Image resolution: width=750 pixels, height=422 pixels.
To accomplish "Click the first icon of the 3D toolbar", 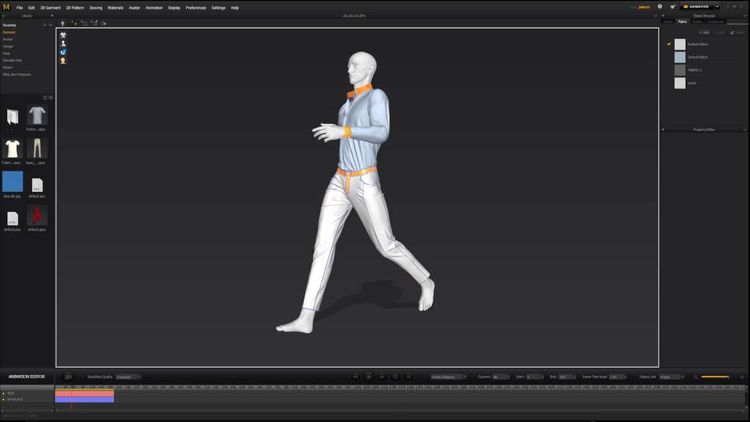I will pos(63,23).
